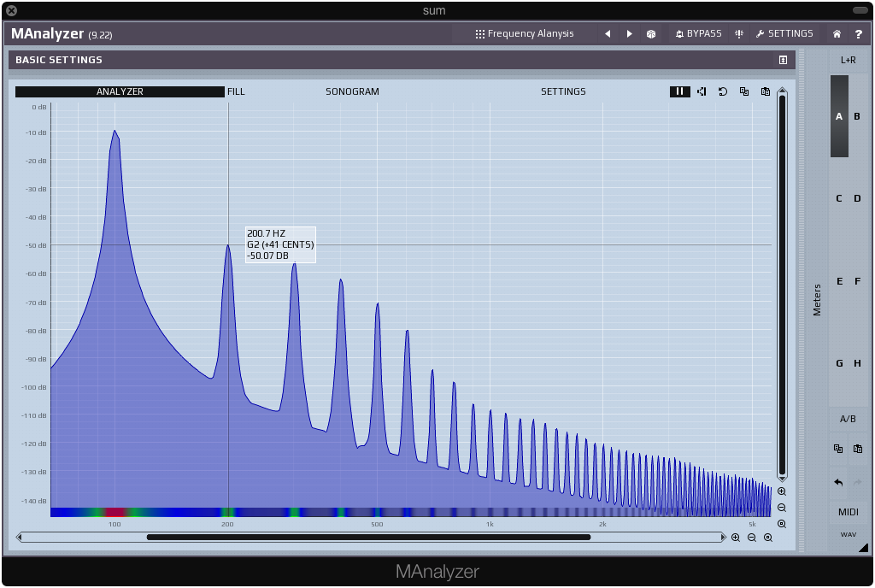
Task: Reset horizontal zoom of the frequency axis
Action: click(768, 538)
